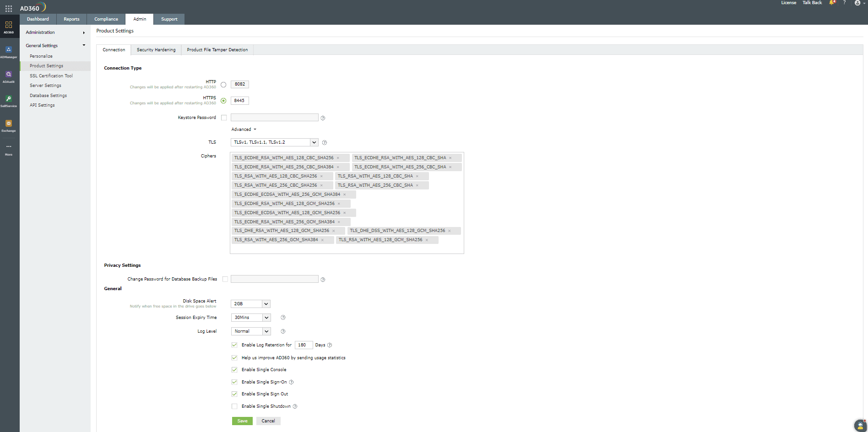This screenshot has height=432, width=868.
Task: Open the AD360 apps grid icon
Action: [8, 8]
